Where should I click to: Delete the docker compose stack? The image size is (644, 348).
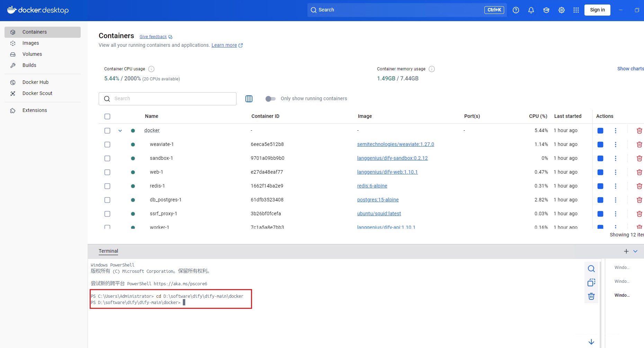[x=639, y=131]
